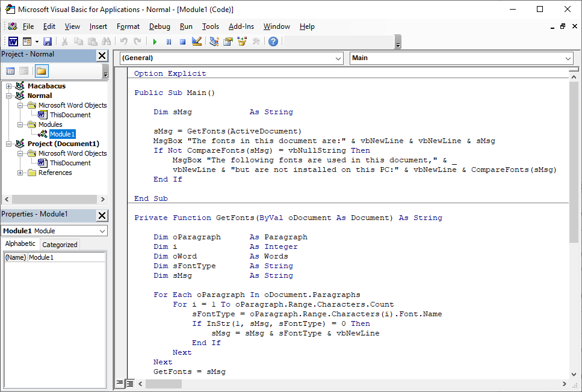Save the Normal project with Save icon
The image size is (582, 392).
pyautogui.click(x=47, y=41)
